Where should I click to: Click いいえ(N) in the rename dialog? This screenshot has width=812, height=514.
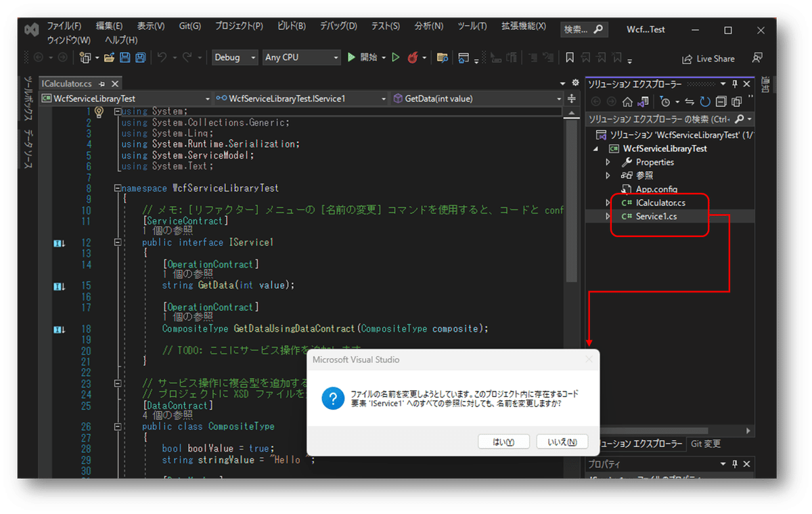[562, 442]
